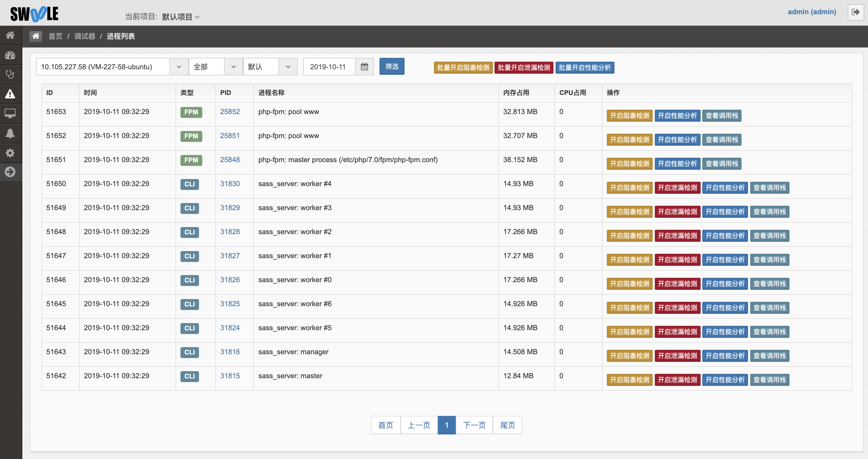Click the date field showing 2019-10-11
868x459 pixels.
[329, 67]
